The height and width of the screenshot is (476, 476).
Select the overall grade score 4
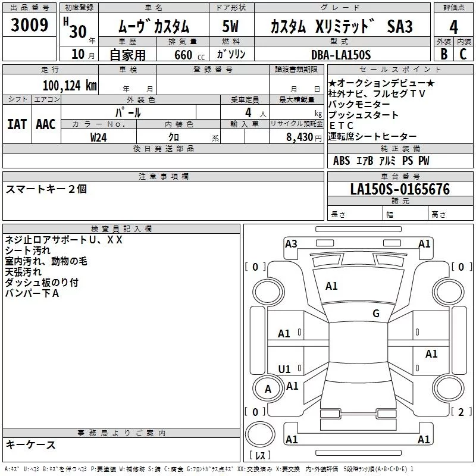pyautogui.click(x=453, y=27)
